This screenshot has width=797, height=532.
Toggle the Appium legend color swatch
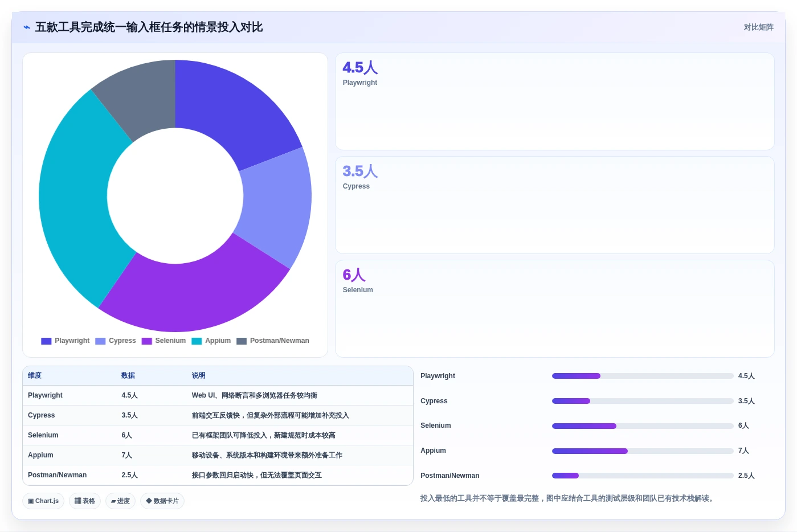pyautogui.click(x=197, y=341)
